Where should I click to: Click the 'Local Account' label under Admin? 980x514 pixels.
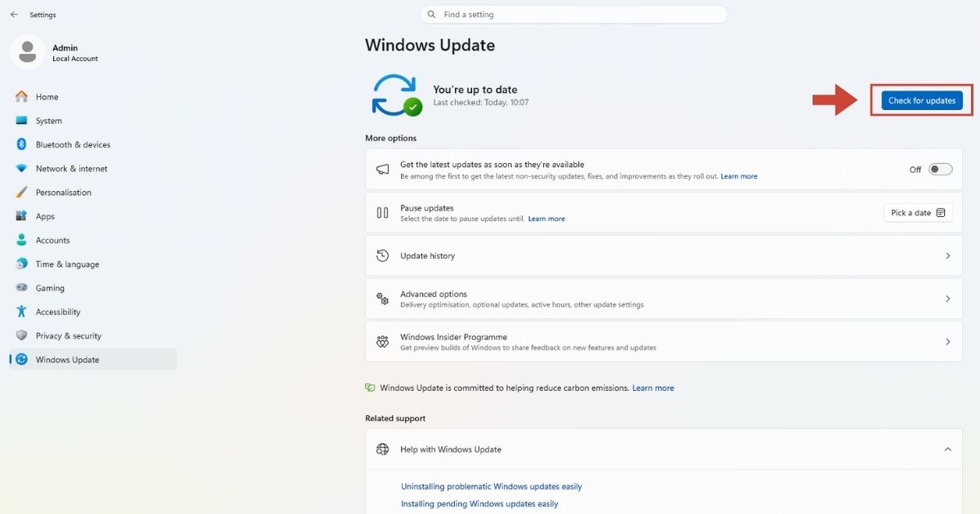(75, 59)
